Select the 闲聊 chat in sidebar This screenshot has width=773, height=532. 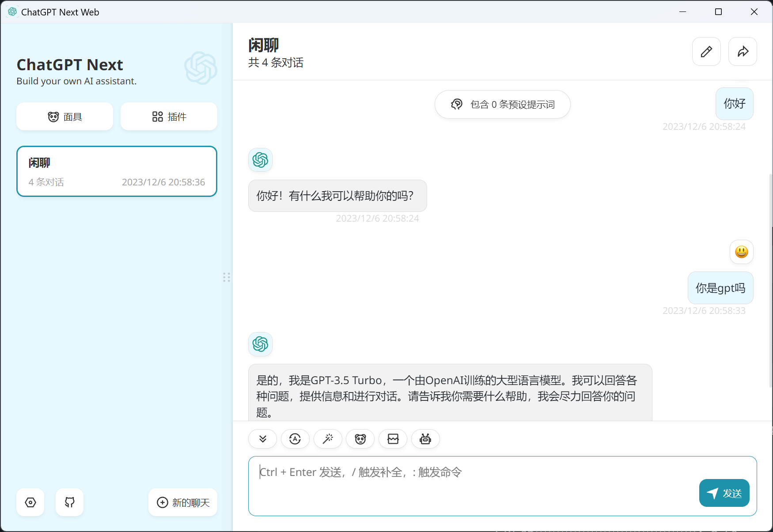pyautogui.click(x=117, y=171)
